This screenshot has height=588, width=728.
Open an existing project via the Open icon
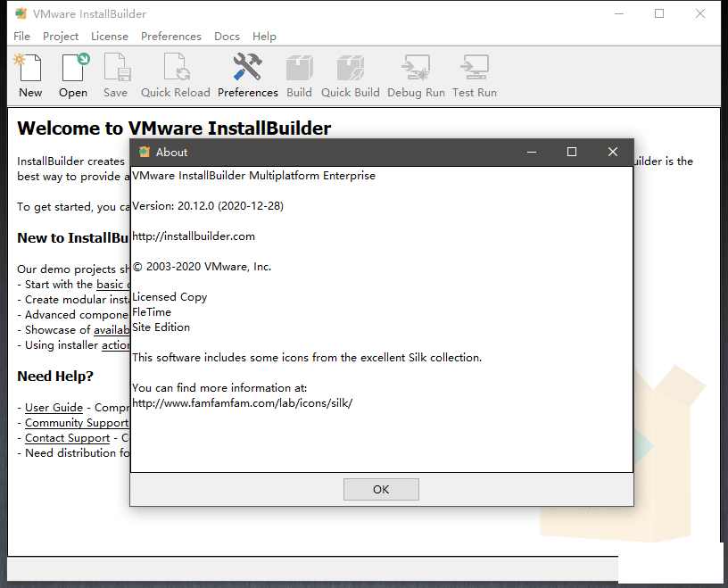pyautogui.click(x=76, y=68)
